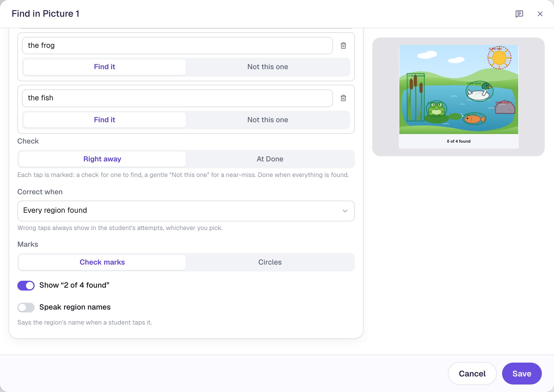Edit the fish name field

(177, 98)
